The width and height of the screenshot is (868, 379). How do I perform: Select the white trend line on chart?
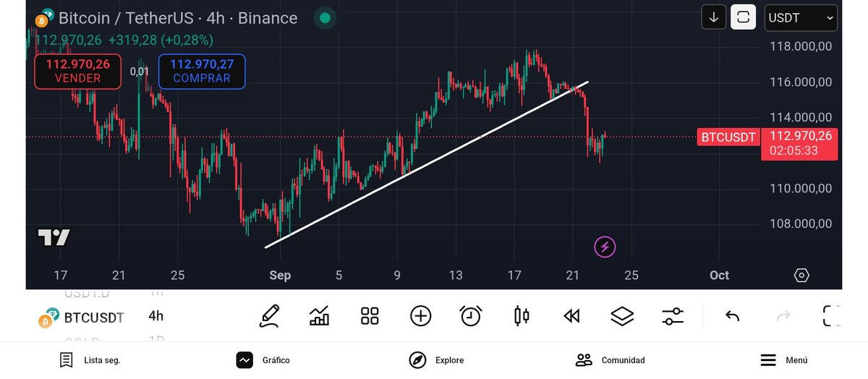pos(427,165)
